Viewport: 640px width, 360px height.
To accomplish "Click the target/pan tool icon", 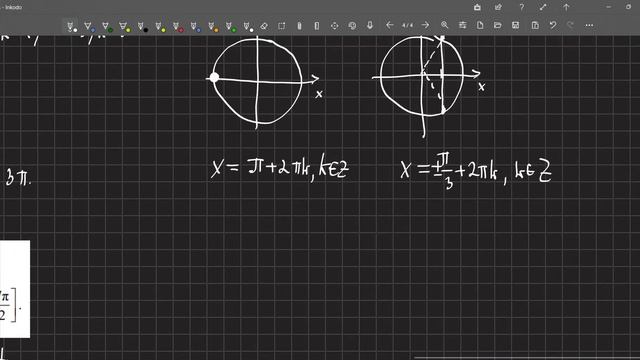I will tap(334, 26).
